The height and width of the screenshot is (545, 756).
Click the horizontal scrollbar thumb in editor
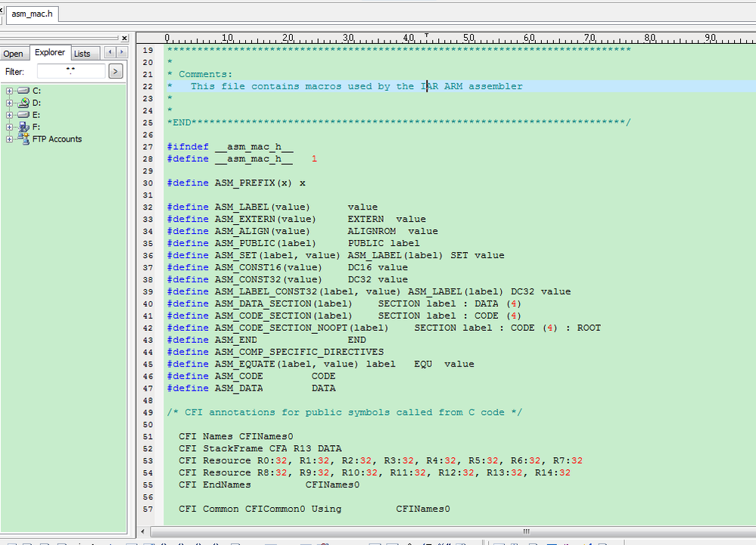click(x=527, y=531)
